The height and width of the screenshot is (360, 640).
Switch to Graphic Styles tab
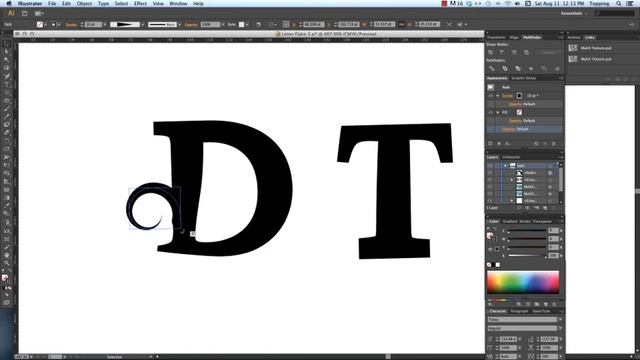pyautogui.click(x=524, y=78)
